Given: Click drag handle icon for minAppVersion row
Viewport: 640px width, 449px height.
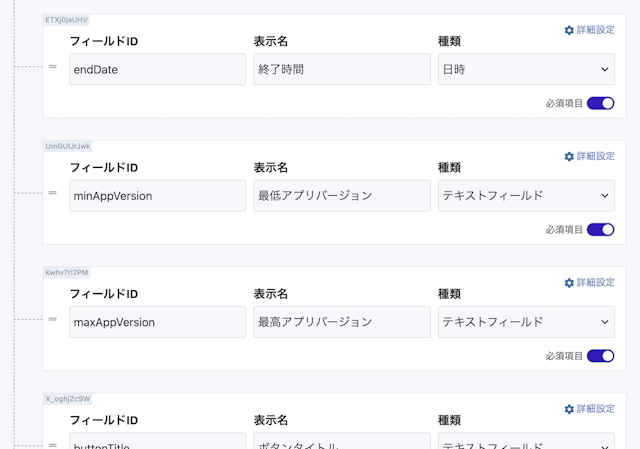Looking at the screenshot, I should pyautogui.click(x=52, y=192).
